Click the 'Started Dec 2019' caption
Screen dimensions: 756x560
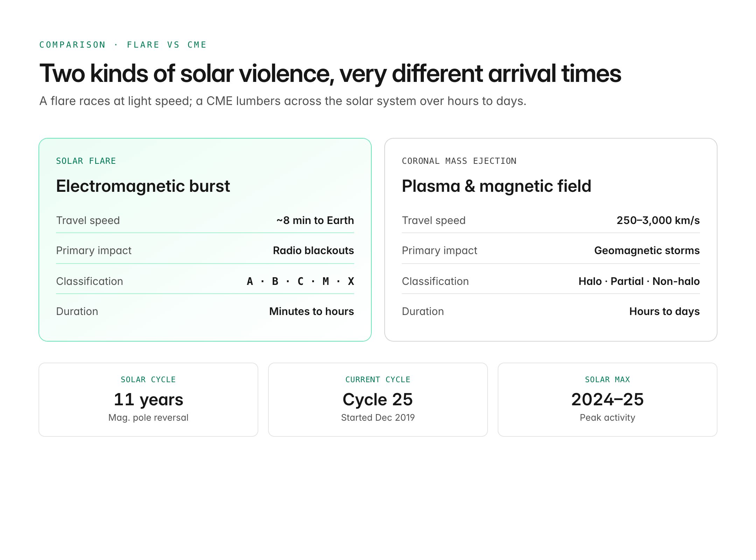378,418
